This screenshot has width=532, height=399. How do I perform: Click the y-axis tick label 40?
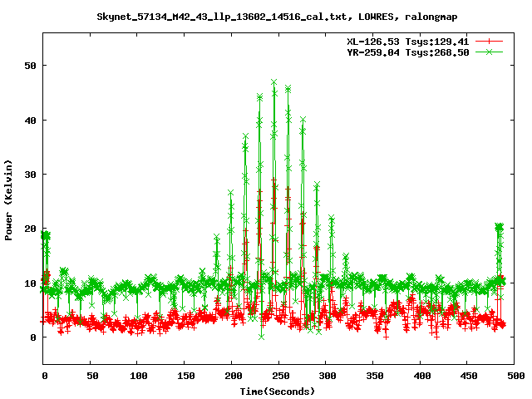click(30, 121)
